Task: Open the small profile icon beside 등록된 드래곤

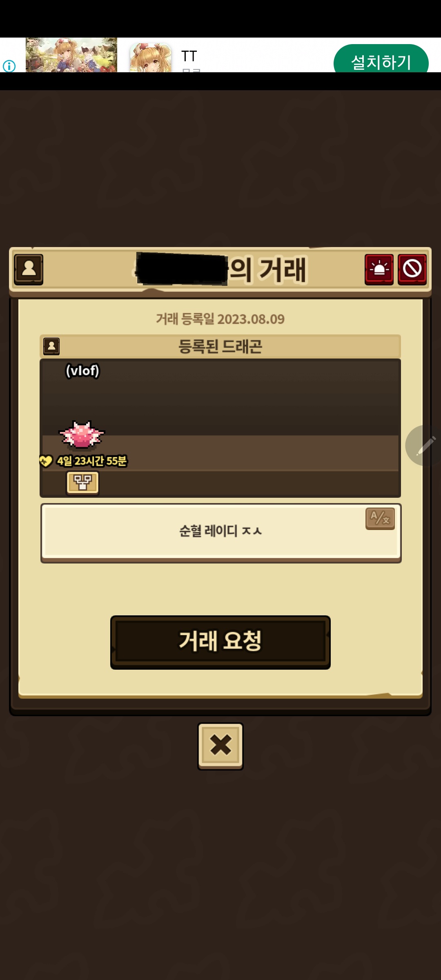Action: point(51,346)
